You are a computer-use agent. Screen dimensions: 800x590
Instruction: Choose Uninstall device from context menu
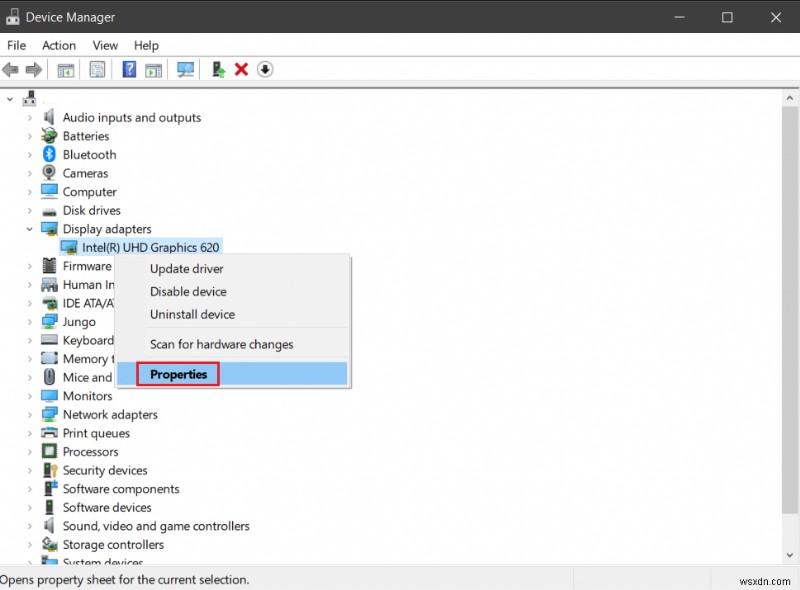(x=232, y=314)
